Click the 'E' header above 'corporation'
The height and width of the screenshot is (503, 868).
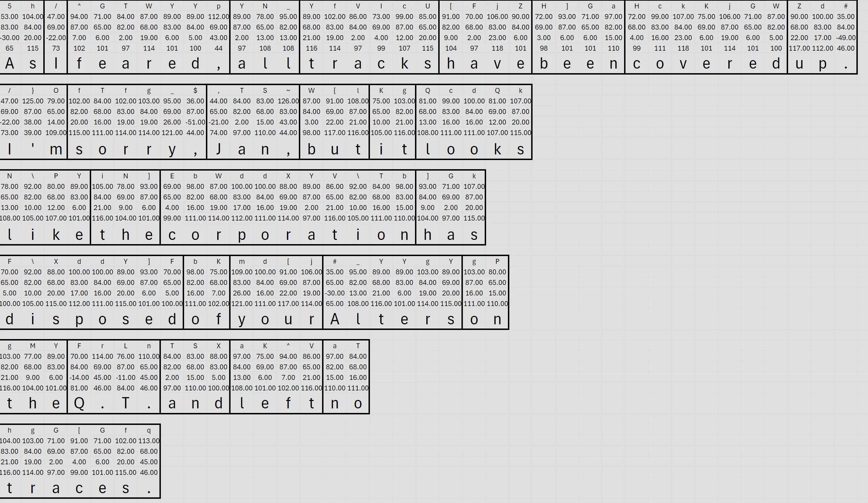tap(172, 176)
